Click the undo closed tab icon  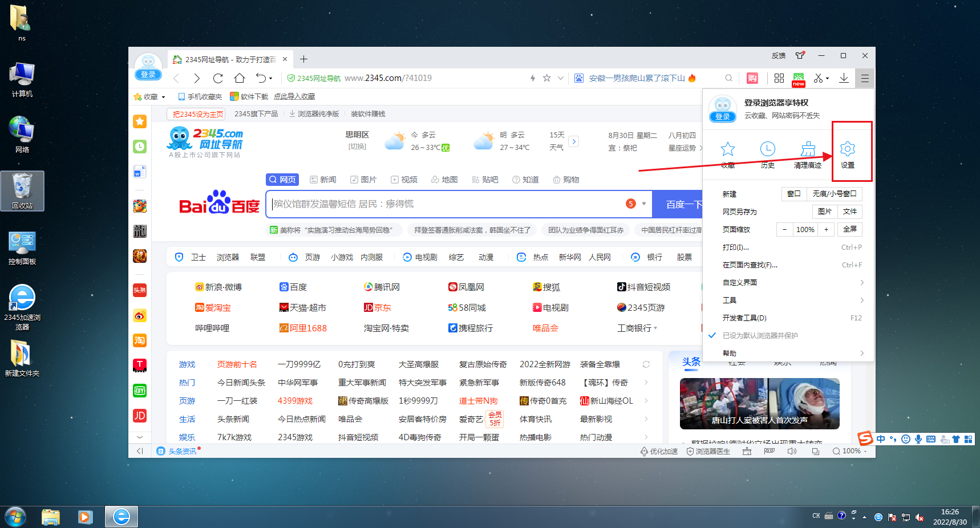coord(261,78)
